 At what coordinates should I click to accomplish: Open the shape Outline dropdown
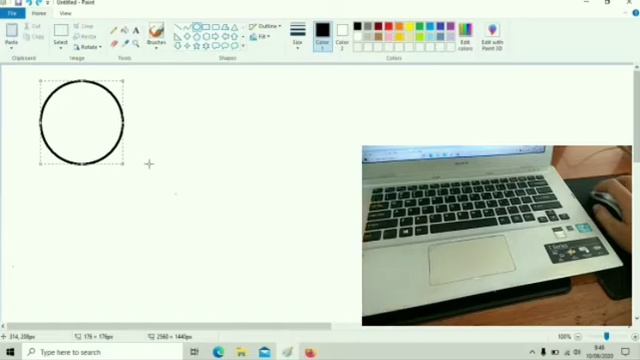click(265, 27)
